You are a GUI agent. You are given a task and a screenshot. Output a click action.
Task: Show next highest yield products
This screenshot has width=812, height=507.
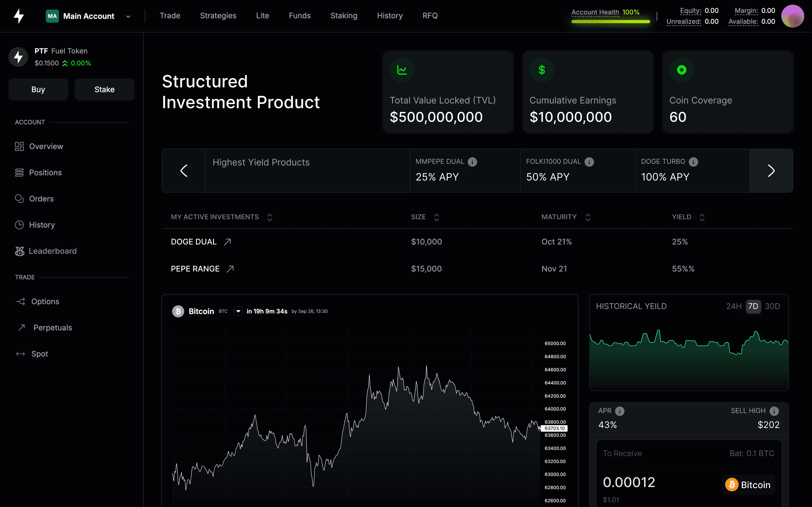pos(771,171)
